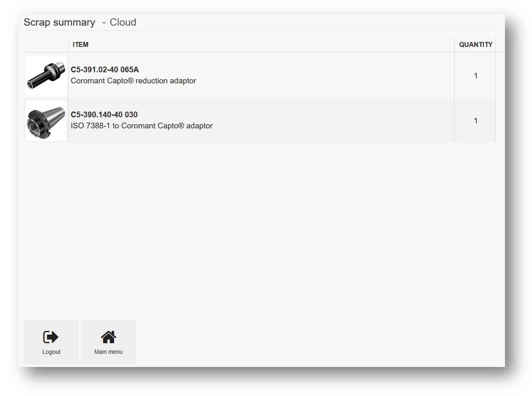Open the ISO 7388-1 adaptor thumbnail
The image size is (532, 396).
coord(46,121)
